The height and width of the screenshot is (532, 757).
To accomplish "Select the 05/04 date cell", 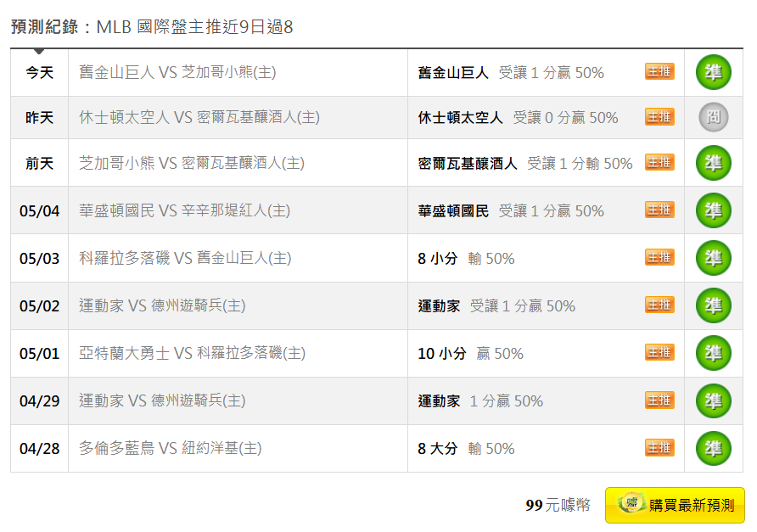I will click(39, 210).
